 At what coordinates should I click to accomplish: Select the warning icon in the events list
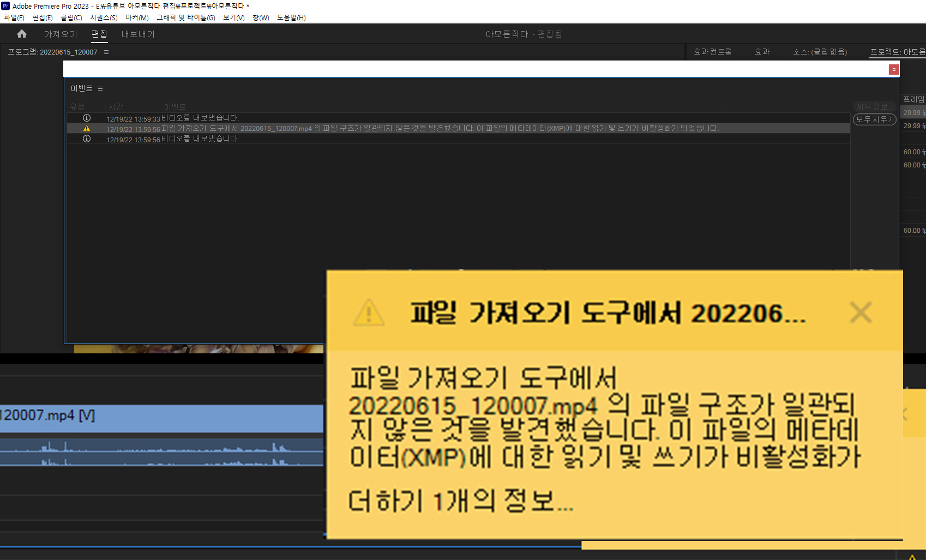point(86,129)
